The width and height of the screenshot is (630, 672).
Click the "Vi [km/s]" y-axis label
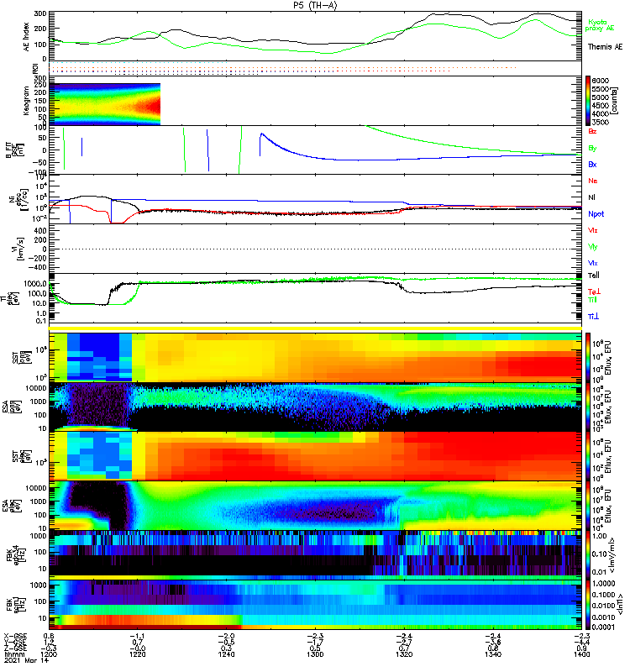pyautogui.click(x=17, y=249)
